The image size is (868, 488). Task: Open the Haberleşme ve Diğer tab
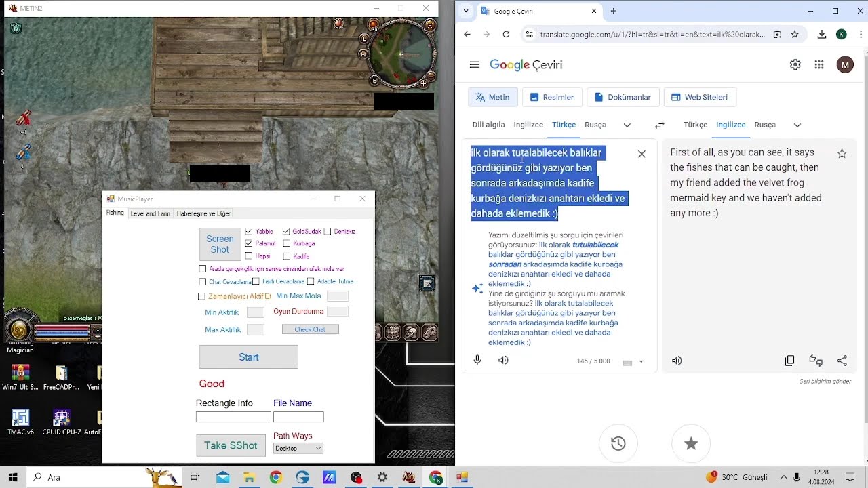[203, 213]
